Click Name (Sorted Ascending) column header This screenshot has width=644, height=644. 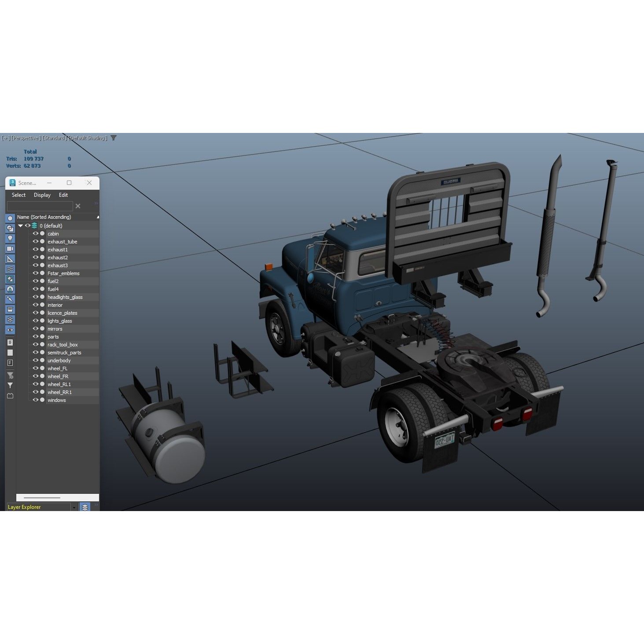[44, 217]
